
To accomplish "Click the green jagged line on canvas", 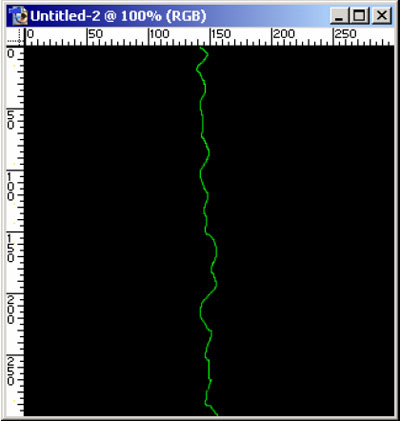I will (207, 231).
